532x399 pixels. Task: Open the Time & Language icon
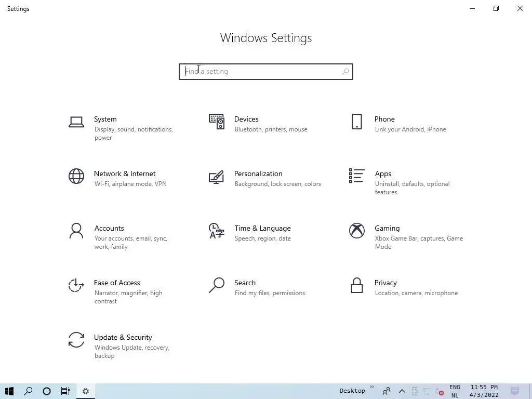(x=217, y=231)
